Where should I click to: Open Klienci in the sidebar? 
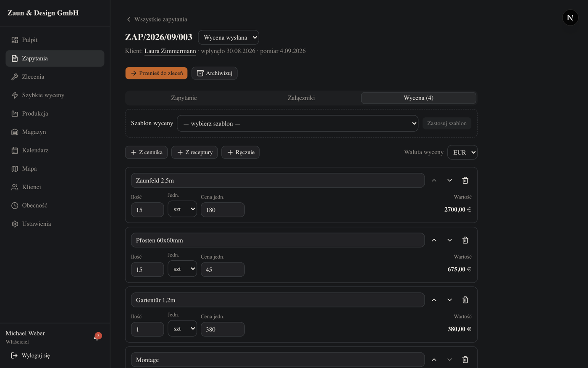(55, 187)
